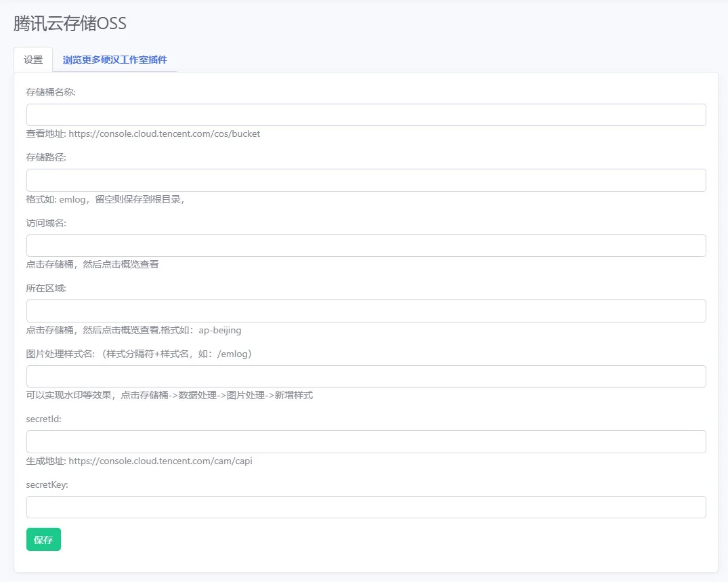Click the cos/bucket console URL text
The width and height of the screenshot is (728, 582).
(x=165, y=133)
